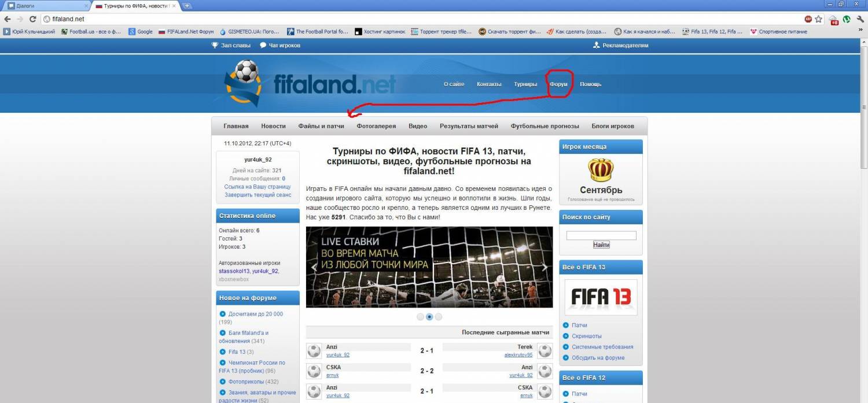Open the Как сделать bookmark
The height and width of the screenshot is (403, 868).
click(x=577, y=32)
